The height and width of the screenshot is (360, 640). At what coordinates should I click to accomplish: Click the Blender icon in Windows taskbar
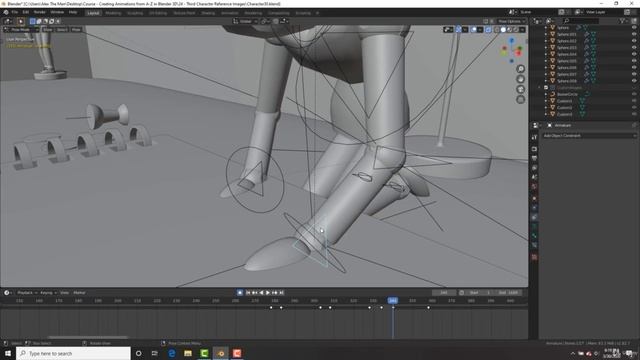(220, 353)
